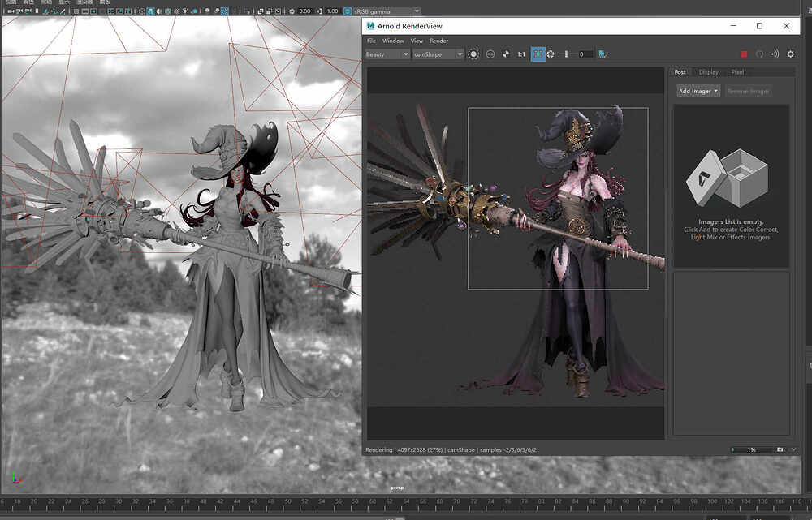Toggle the view transform icon beside sRGB gamma
Screen dimensions: 812x520
pyautogui.click(x=348, y=11)
